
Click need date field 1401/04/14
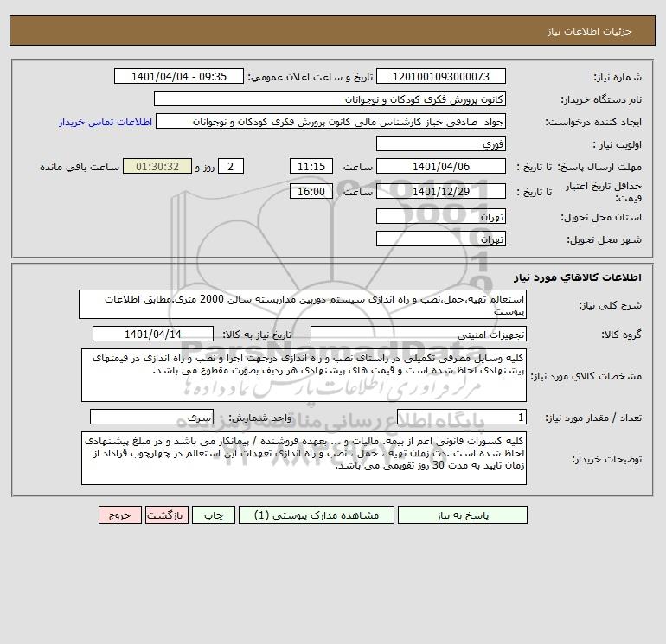point(153,334)
